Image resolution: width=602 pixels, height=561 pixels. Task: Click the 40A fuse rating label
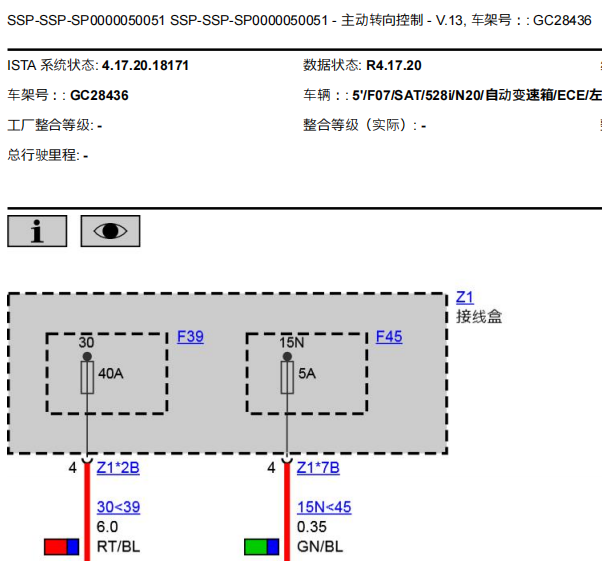[111, 373]
